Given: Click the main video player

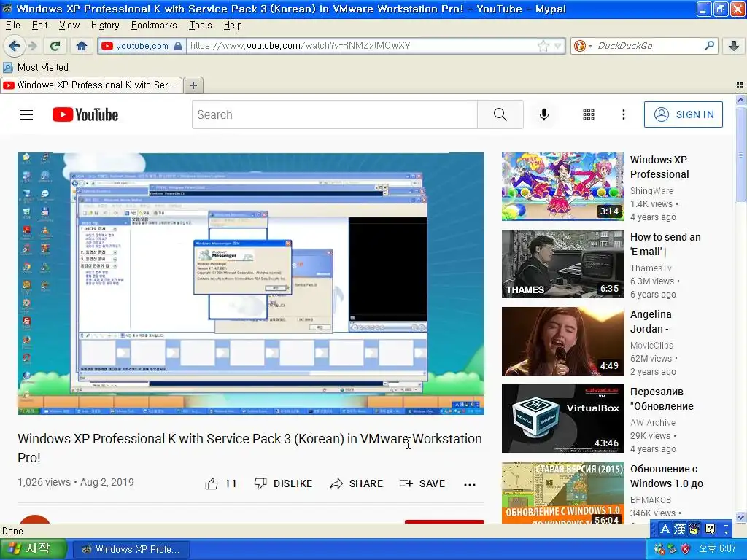Looking at the screenshot, I should click(251, 284).
